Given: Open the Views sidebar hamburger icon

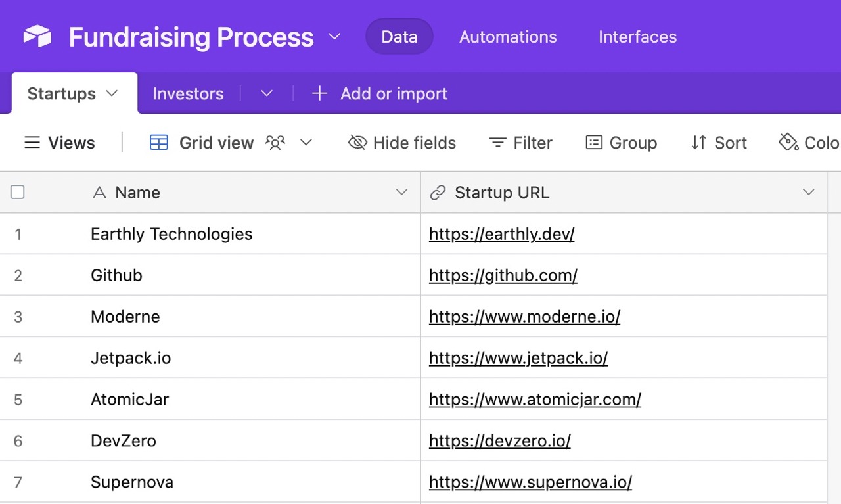Looking at the screenshot, I should click(x=32, y=143).
